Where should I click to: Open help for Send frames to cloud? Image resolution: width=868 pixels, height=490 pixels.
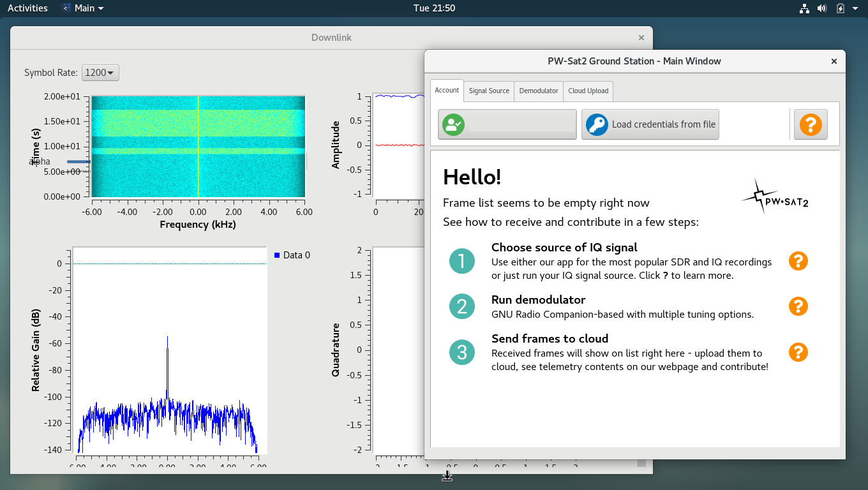click(x=798, y=352)
